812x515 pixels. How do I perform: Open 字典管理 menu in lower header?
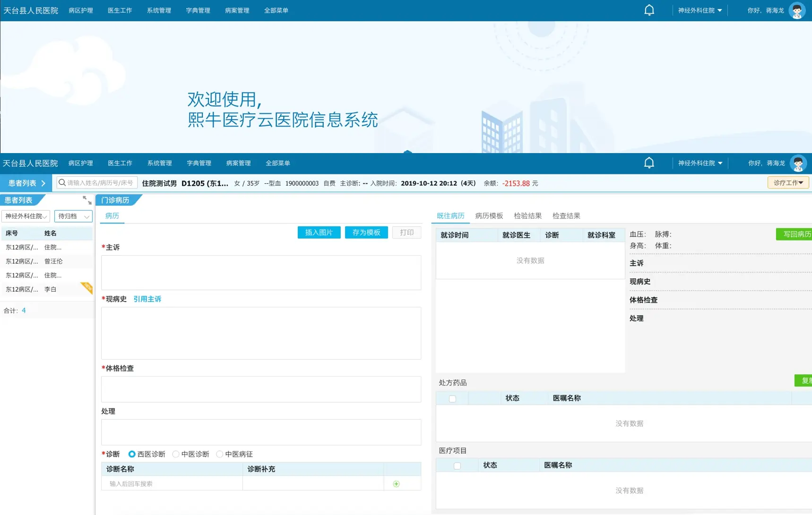point(199,163)
